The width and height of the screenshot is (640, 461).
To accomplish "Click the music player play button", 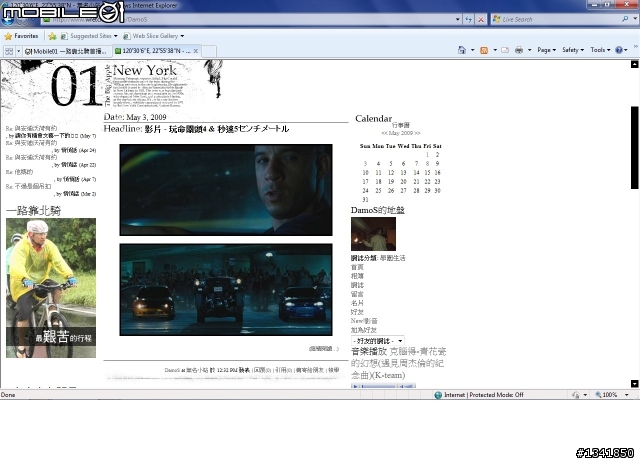I will point(355,385).
